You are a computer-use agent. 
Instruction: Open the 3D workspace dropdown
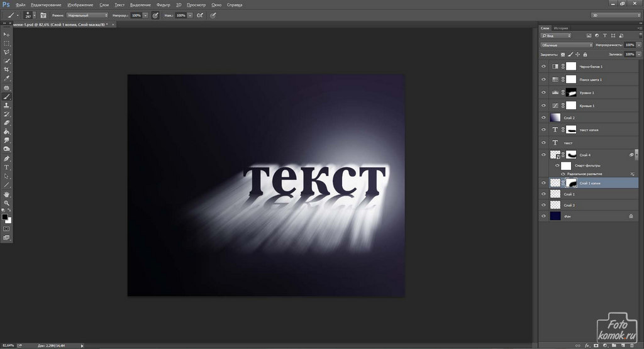coord(616,15)
